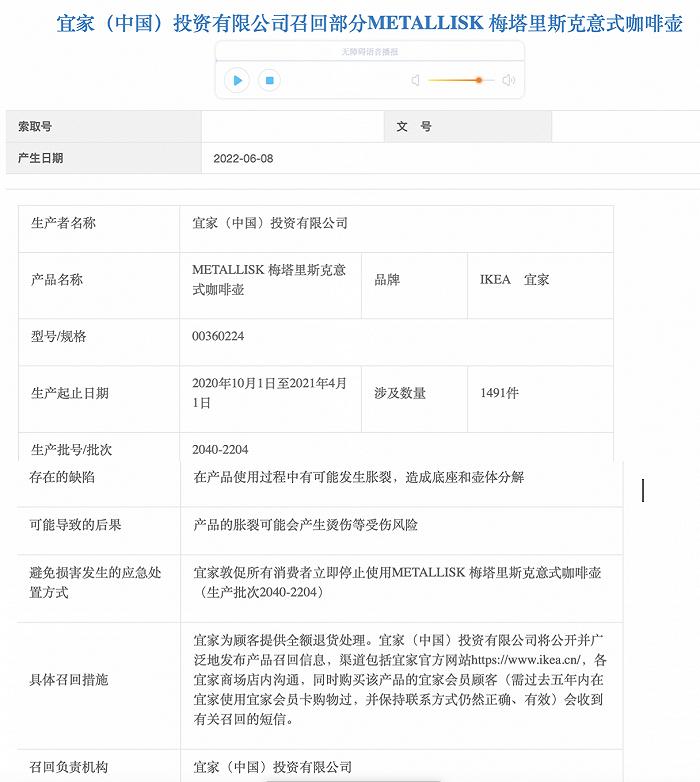The height and width of the screenshot is (782, 700).
Task: Click the 涉及数量 label
Action: (400, 393)
